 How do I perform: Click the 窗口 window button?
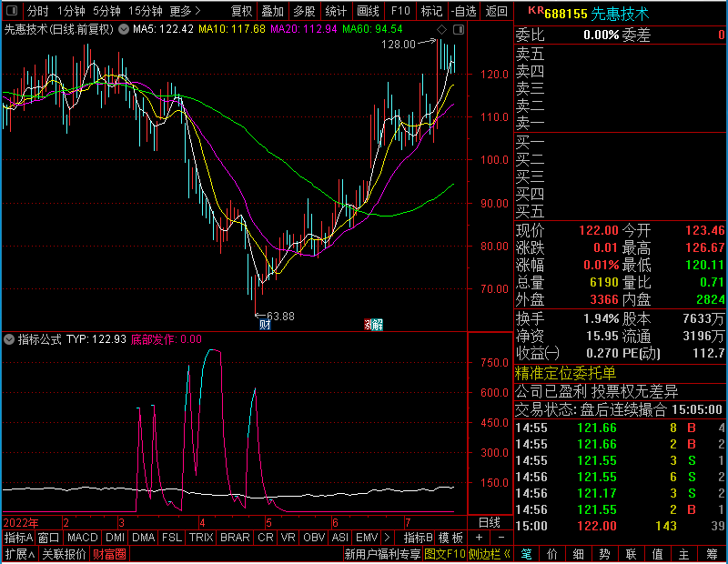tap(48, 538)
